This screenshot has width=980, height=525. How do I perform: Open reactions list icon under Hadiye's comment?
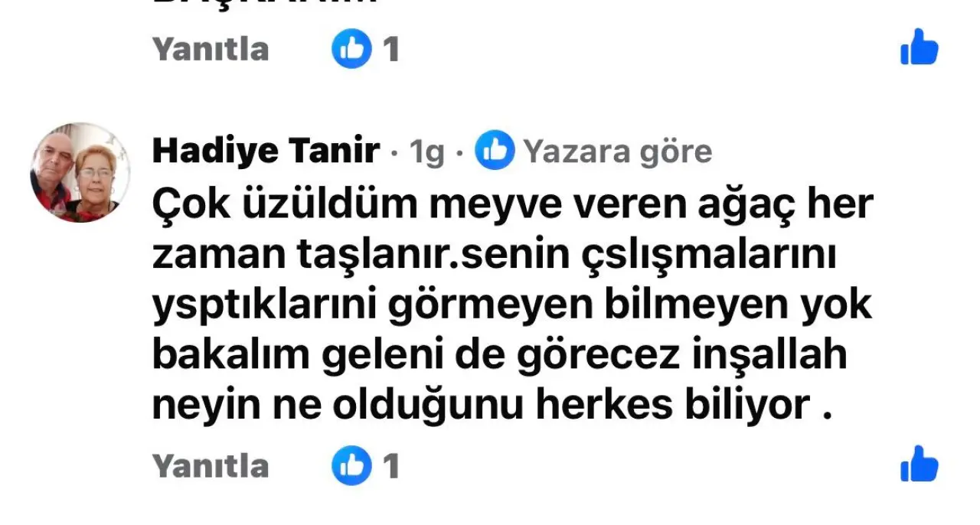point(351,465)
